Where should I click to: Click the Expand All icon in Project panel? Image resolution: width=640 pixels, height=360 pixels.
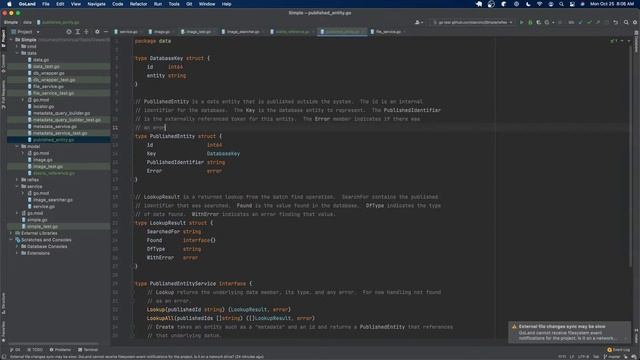point(78,32)
